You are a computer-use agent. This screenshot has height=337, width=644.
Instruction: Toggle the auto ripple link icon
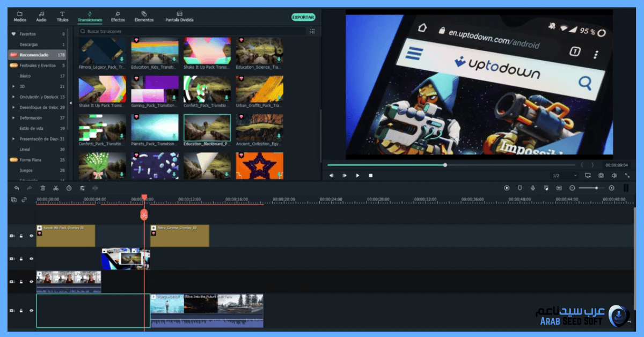point(24,200)
